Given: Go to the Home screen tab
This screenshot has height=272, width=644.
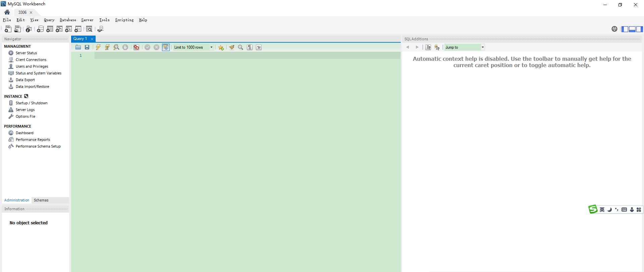Looking at the screenshot, I should coord(7,12).
